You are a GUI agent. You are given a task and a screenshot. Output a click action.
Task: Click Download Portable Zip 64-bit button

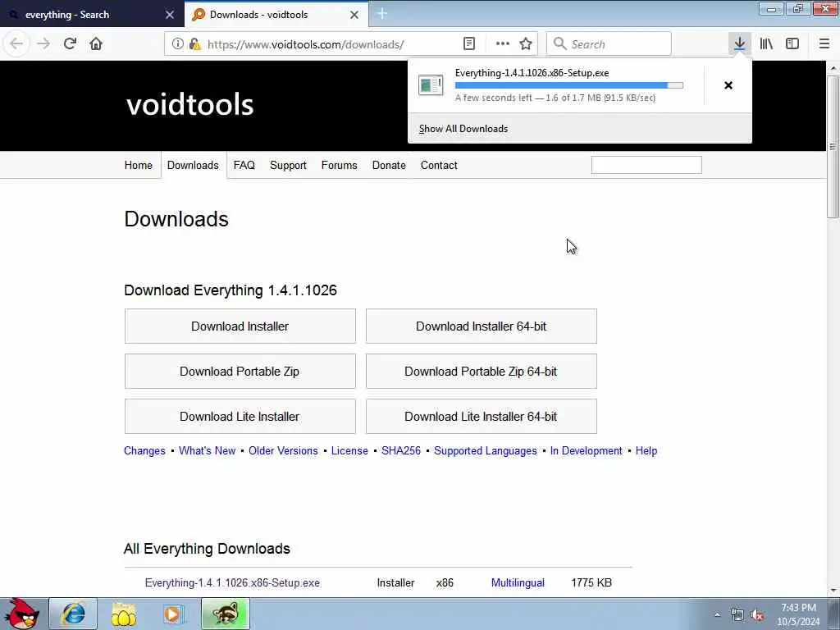[481, 372]
